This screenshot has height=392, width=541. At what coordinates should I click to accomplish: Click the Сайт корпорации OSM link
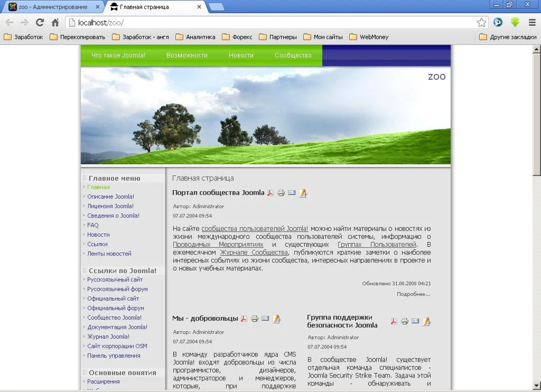point(117,346)
